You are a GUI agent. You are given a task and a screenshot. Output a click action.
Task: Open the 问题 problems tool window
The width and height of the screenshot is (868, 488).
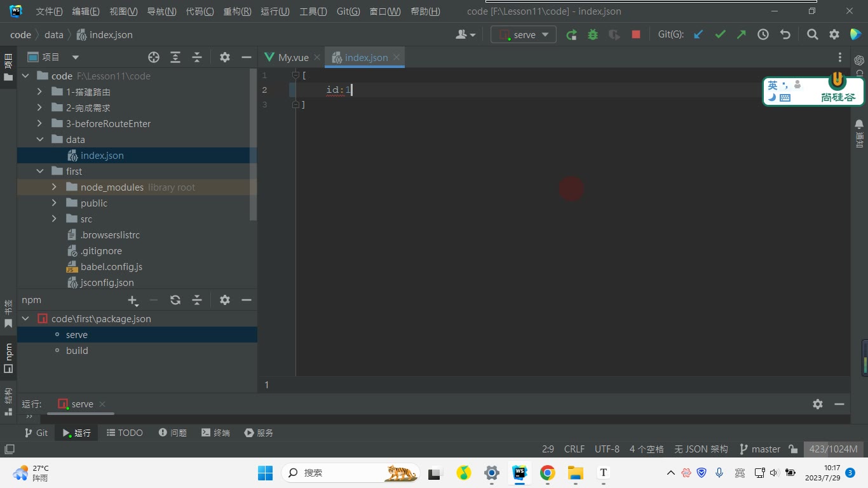click(x=172, y=433)
